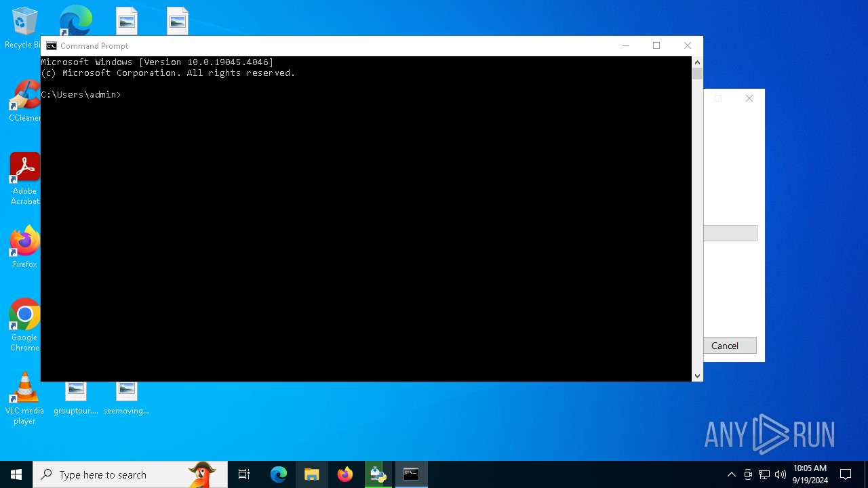
Task: Click the scroll up arrow in Command Prompt
Action: pyautogui.click(x=697, y=62)
